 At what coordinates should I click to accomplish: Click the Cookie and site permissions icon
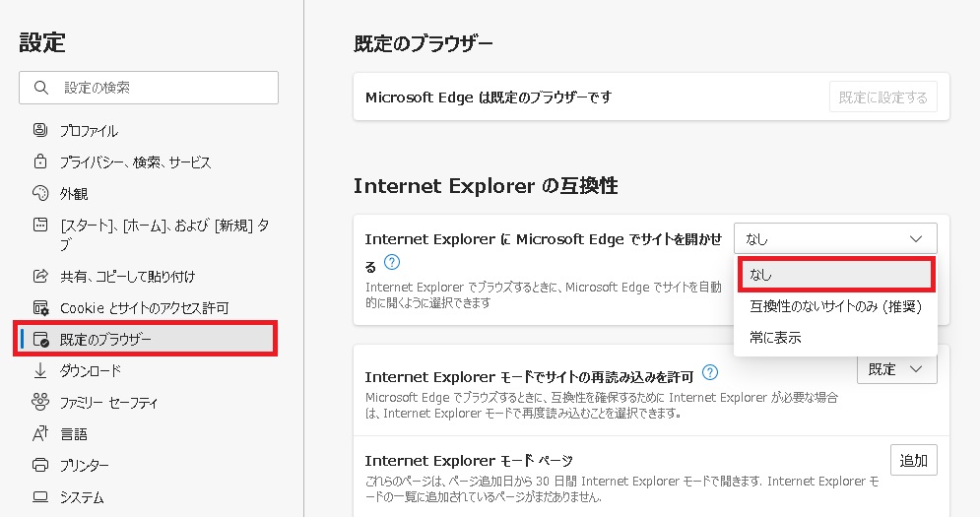pyautogui.click(x=40, y=307)
